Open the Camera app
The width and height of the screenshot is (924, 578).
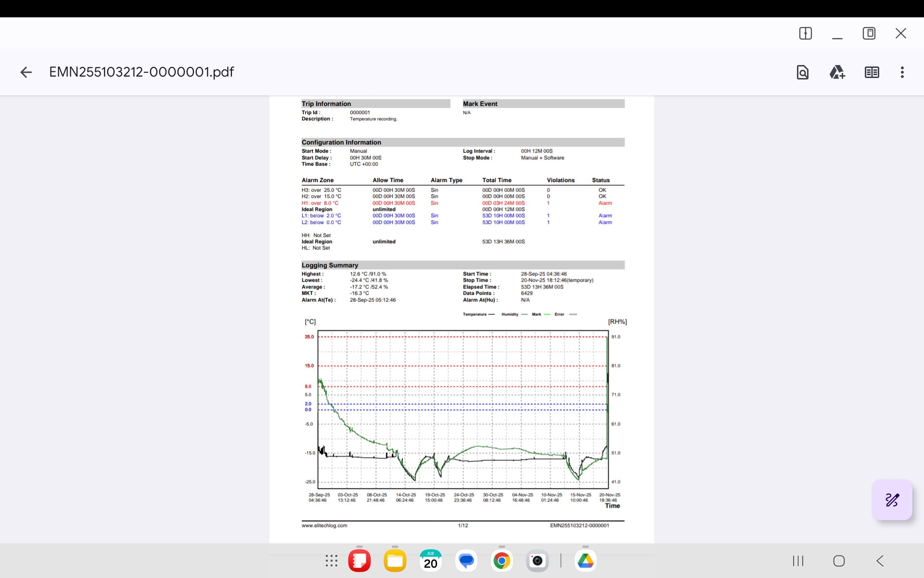(537, 561)
